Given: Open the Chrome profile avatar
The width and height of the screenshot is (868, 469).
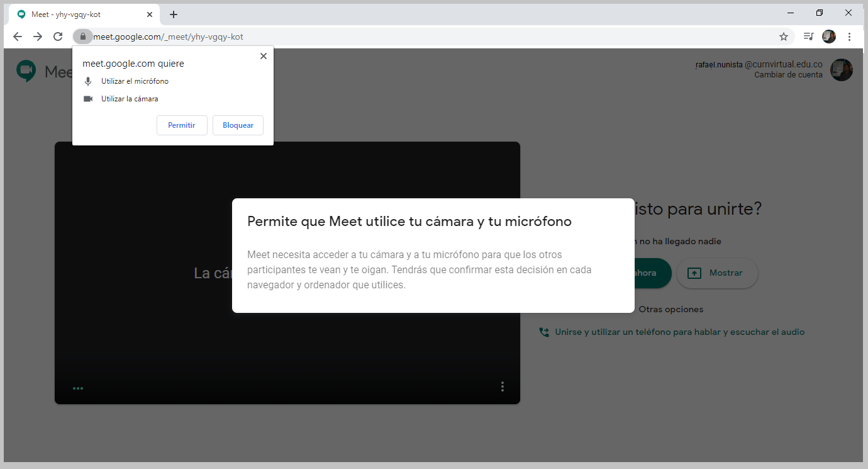Looking at the screenshot, I should [829, 37].
